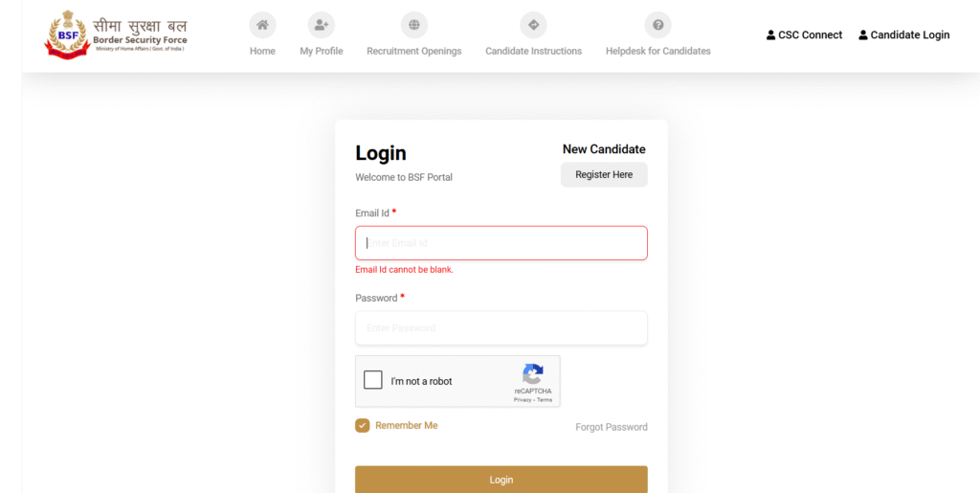Open the Candidate Login link
This screenshot has width=980, height=493.
pos(904,35)
